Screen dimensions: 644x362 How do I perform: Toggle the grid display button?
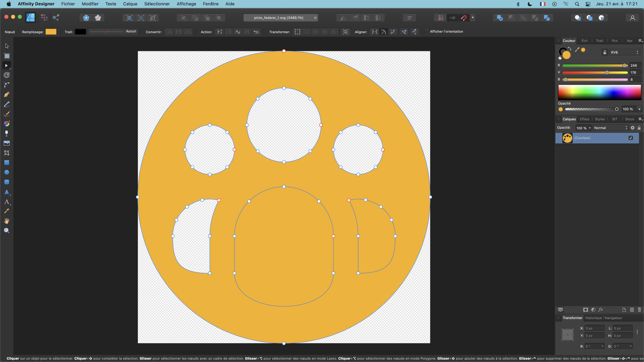coord(441,18)
